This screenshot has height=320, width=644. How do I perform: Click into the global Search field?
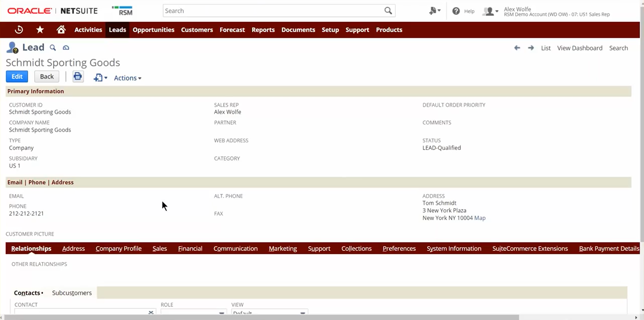[x=272, y=11]
